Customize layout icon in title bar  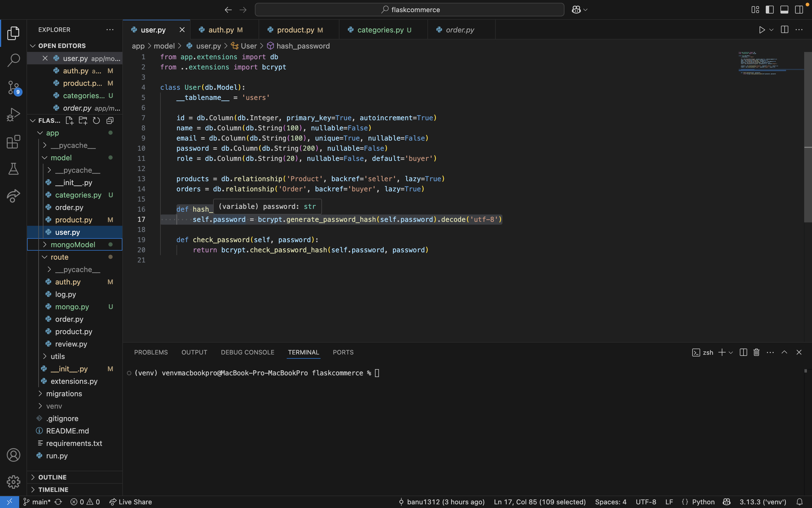pos(755,10)
